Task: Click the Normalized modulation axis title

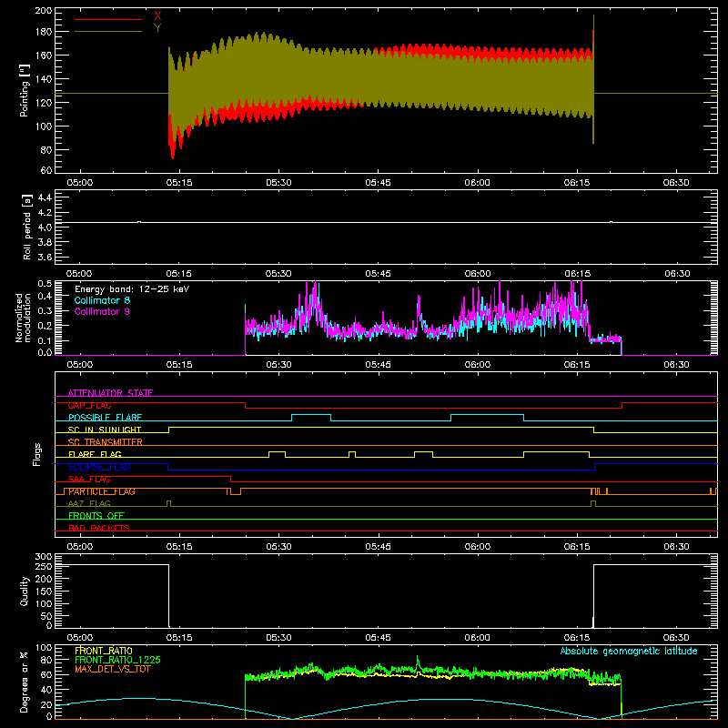Action: tap(23, 318)
